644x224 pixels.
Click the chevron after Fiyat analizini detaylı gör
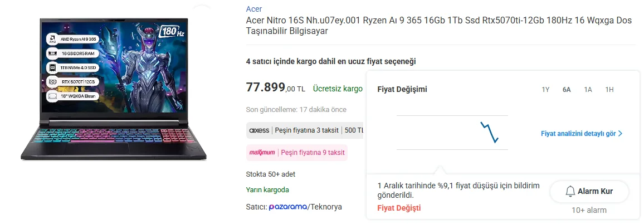tap(620, 134)
